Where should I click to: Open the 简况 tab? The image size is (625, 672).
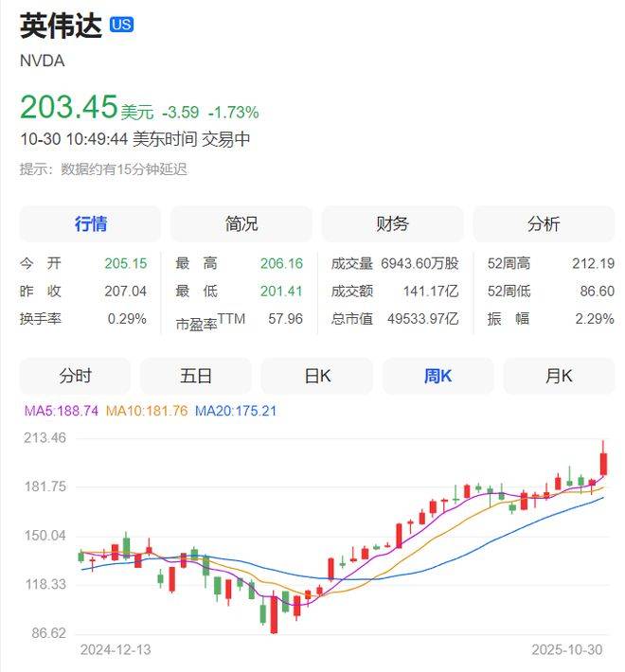(x=241, y=224)
